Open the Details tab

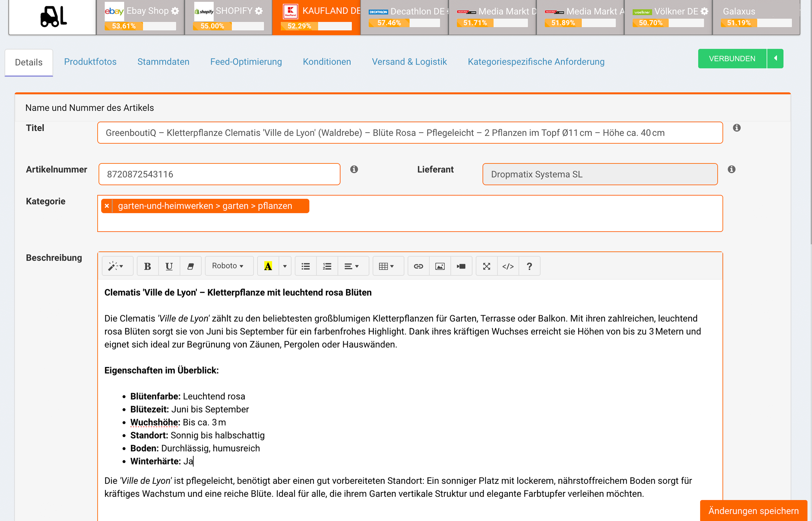(x=29, y=62)
